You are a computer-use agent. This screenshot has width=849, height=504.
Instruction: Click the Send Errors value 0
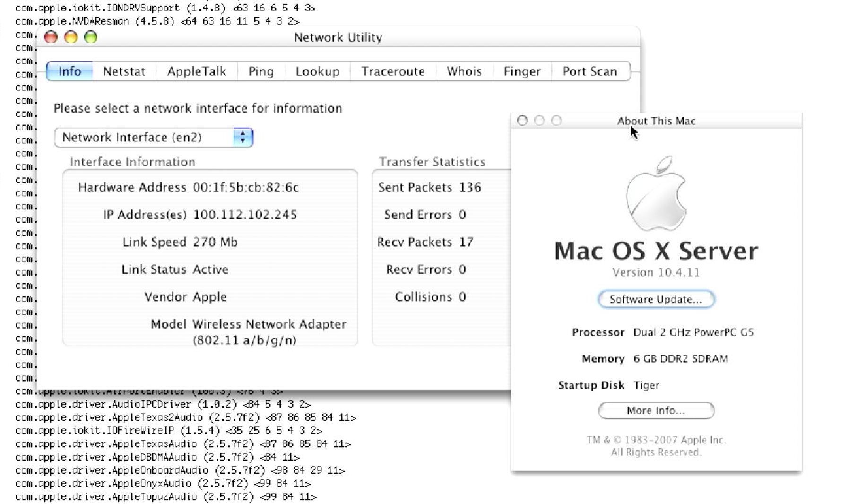(462, 215)
